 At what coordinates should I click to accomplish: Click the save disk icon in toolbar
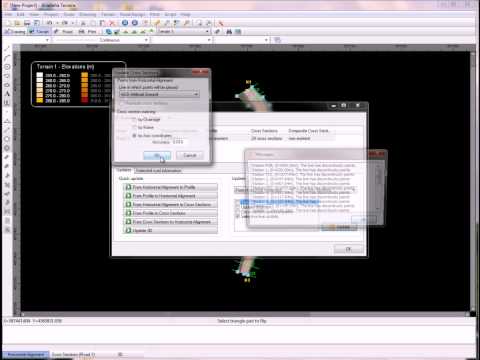pos(27,23)
